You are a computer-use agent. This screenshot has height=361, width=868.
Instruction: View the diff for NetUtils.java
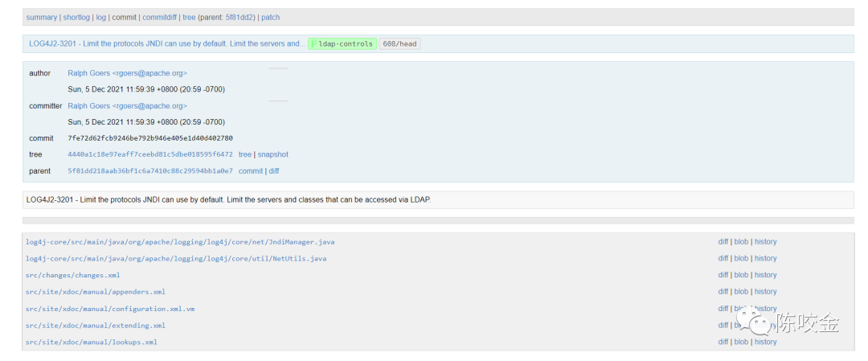723,258
